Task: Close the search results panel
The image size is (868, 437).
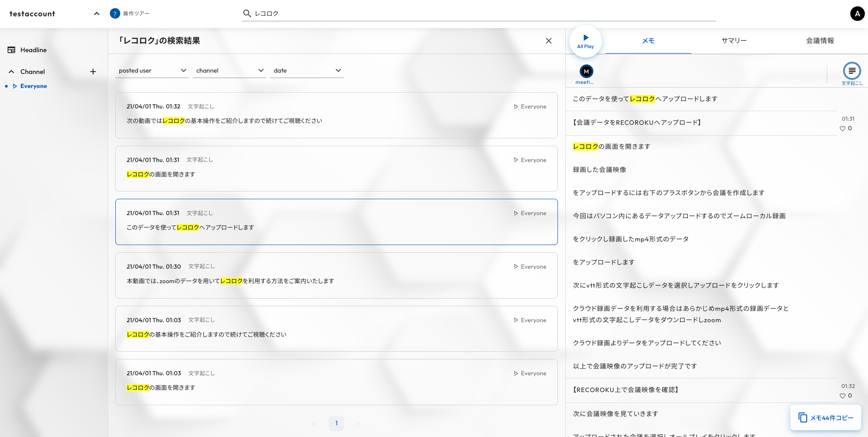Action: pyautogui.click(x=548, y=41)
